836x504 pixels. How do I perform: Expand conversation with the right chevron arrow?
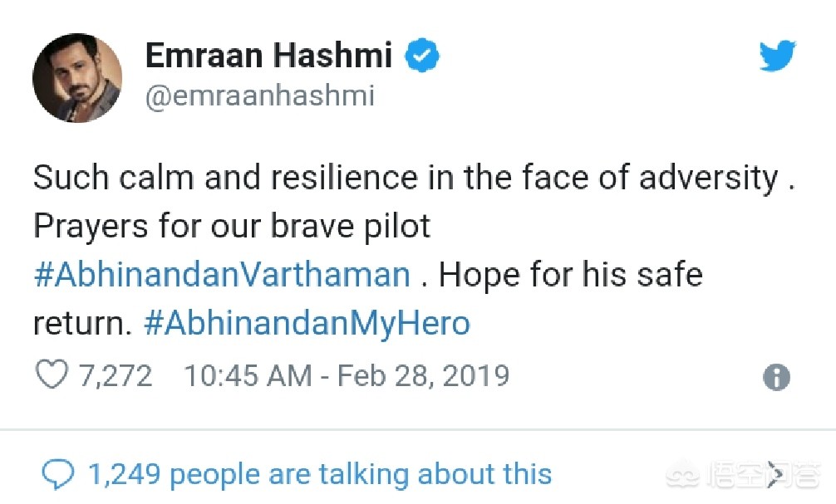pyautogui.click(x=776, y=473)
